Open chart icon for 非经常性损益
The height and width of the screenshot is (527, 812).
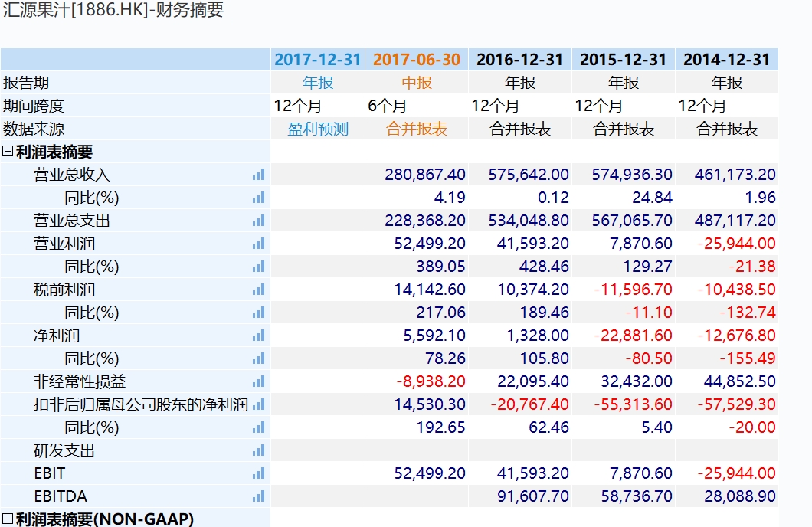coord(258,381)
